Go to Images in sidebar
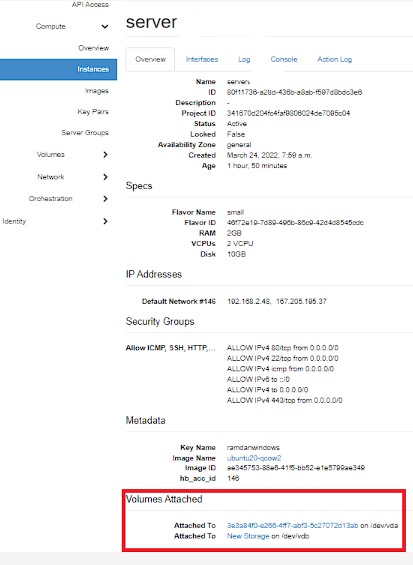413x565 pixels. [x=97, y=90]
